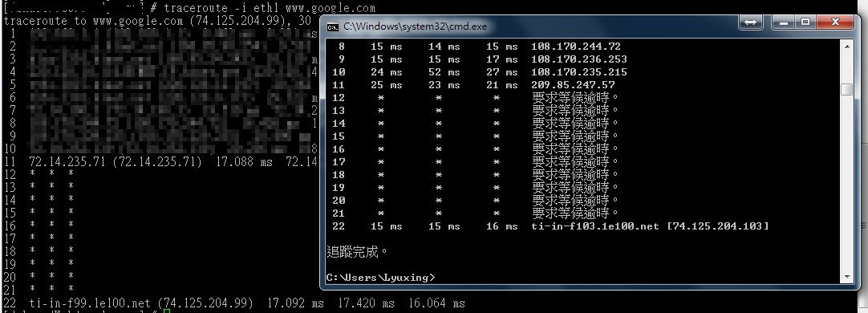The image size is (868, 313).
Task: Click the IP address 108.170.236.253 on hop 9
Action: (x=579, y=59)
